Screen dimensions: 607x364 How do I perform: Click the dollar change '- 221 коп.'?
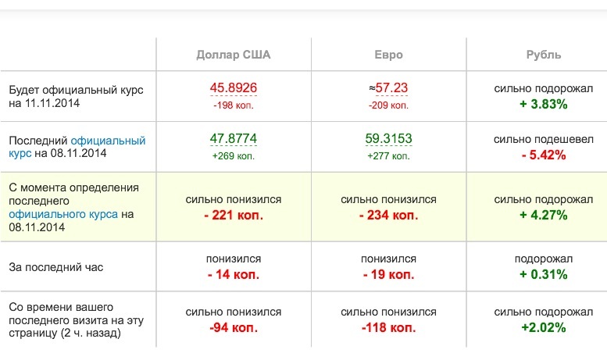pyautogui.click(x=234, y=215)
